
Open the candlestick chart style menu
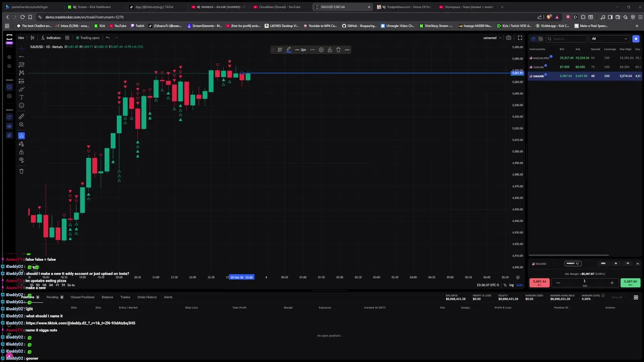click(x=32, y=38)
